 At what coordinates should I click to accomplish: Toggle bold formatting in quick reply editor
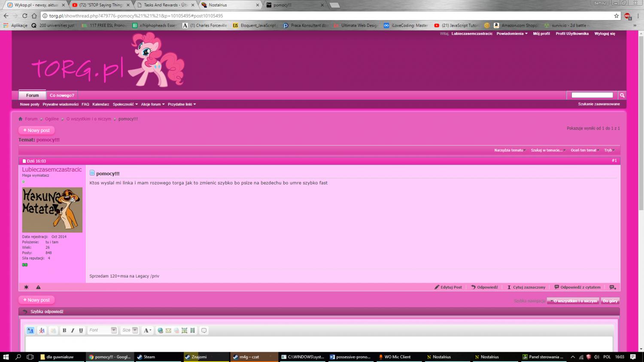tap(64, 330)
